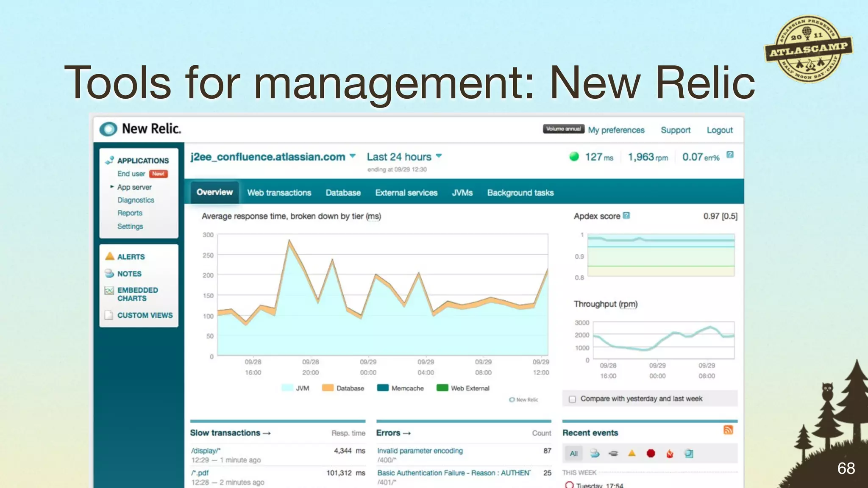Switch to the Database tab
Viewport: 868px width, 488px height.
(x=343, y=193)
